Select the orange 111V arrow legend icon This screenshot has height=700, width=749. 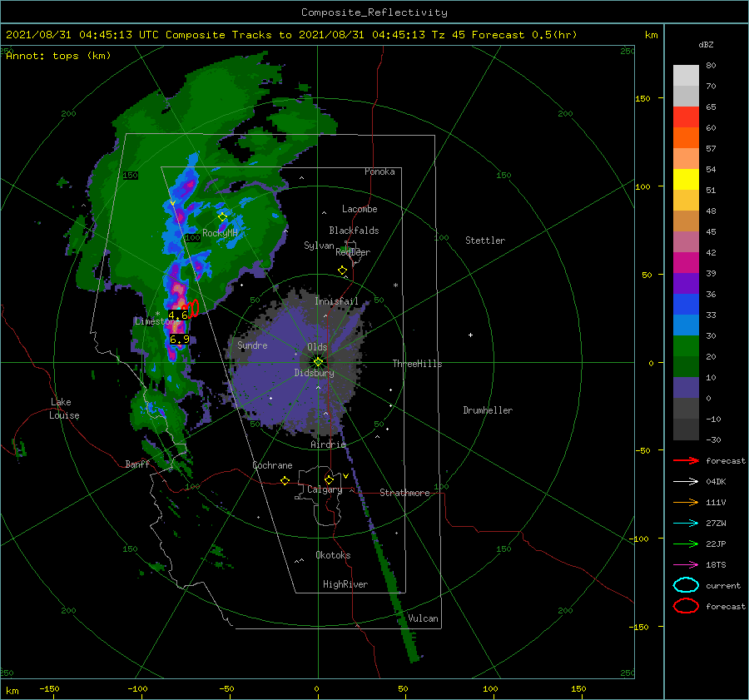point(686,502)
